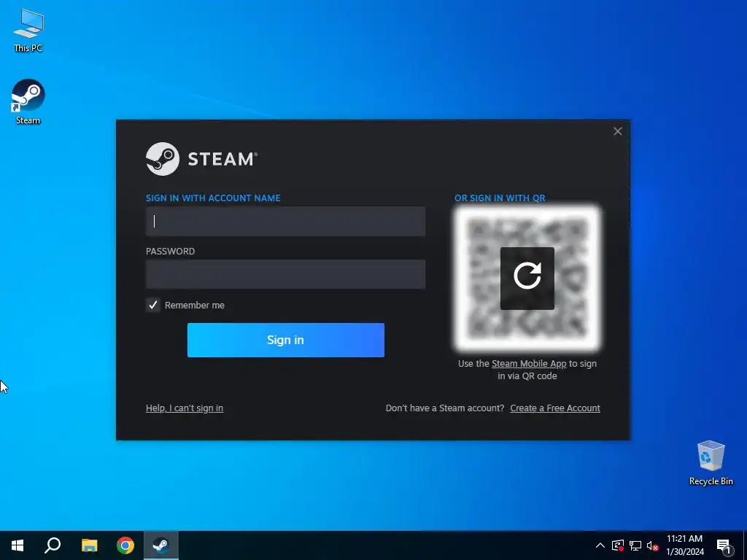The image size is (747, 560).
Task: Click the 'PASSWORD' label text
Action: pyautogui.click(x=170, y=252)
